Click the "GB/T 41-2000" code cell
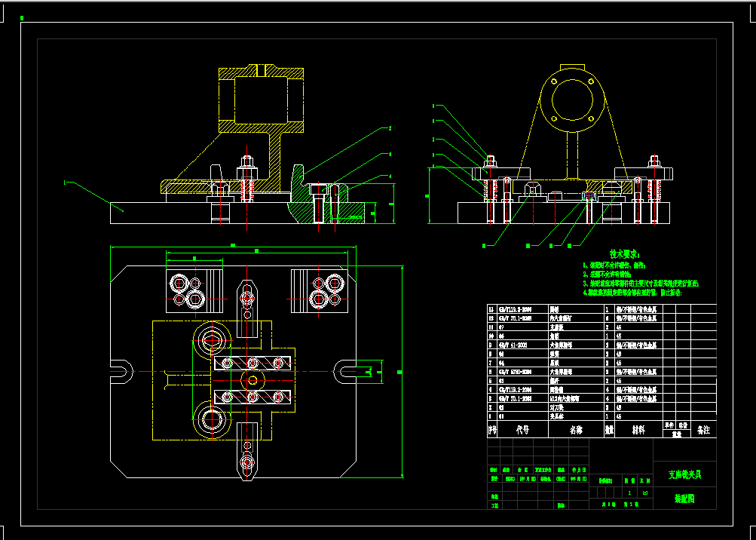The width and height of the screenshot is (756, 540). point(512,345)
